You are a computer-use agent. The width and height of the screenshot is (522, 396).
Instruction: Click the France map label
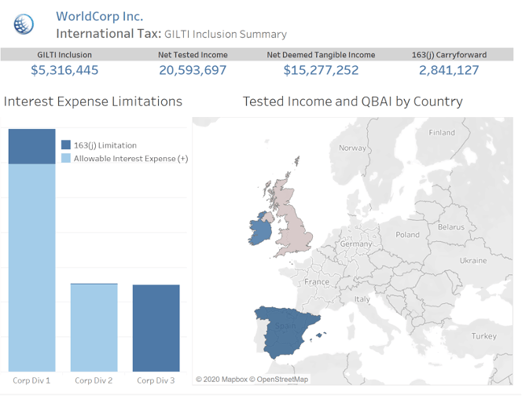click(317, 282)
